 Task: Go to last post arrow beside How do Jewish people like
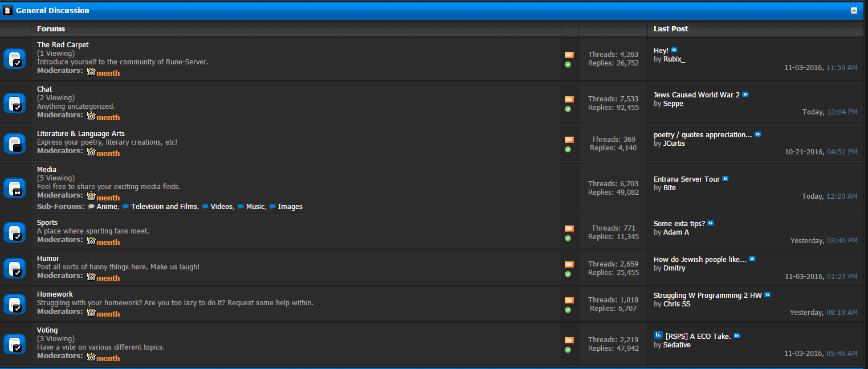(x=752, y=259)
